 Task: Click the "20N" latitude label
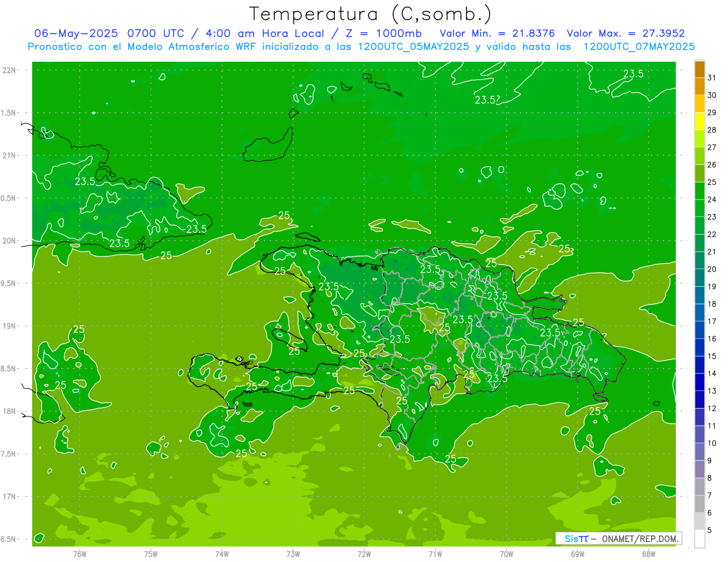tap(9, 241)
